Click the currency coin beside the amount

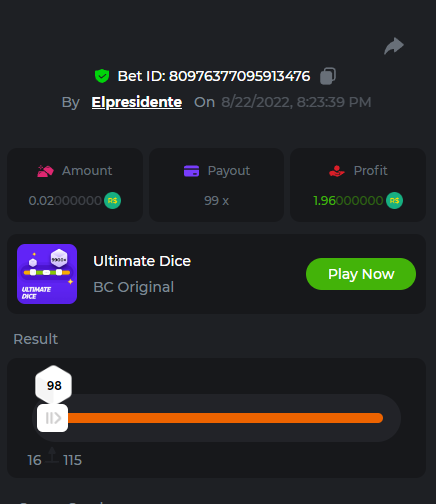pyautogui.click(x=112, y=201)
